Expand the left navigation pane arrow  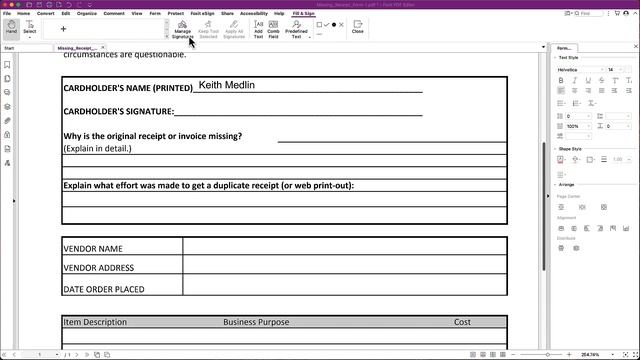14,201
